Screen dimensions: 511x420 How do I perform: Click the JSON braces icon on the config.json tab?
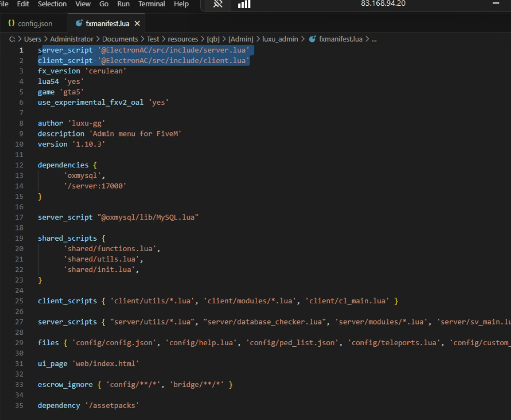pos(12,23)
